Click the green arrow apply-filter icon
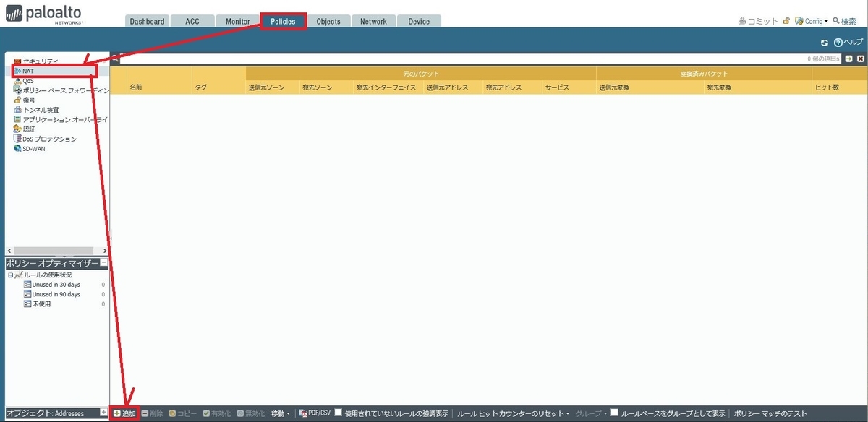The image size is (868, 422). [848, 59]
